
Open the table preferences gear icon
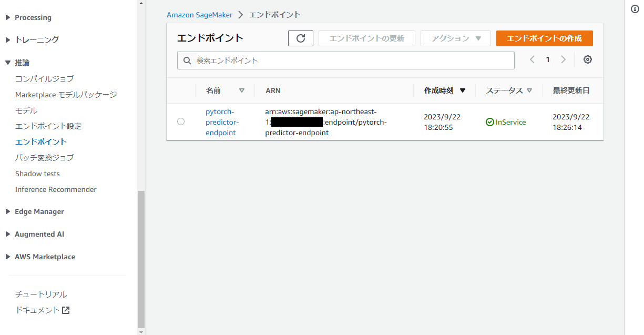click(587, 59)
